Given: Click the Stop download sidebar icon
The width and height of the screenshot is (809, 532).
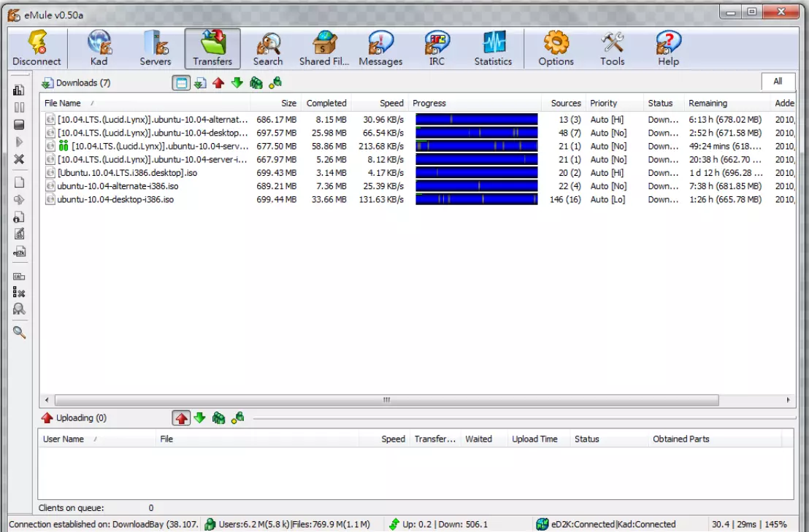Looking at the screenshot, I should (x=18, y=125).
